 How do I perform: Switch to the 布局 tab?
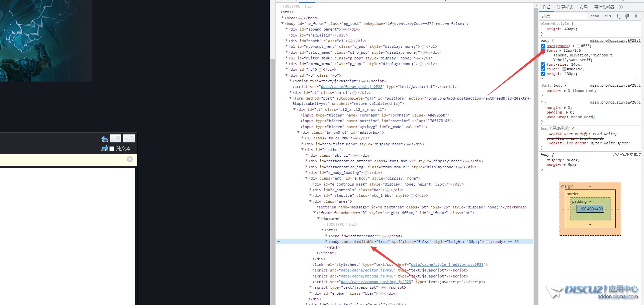point(584,7)
